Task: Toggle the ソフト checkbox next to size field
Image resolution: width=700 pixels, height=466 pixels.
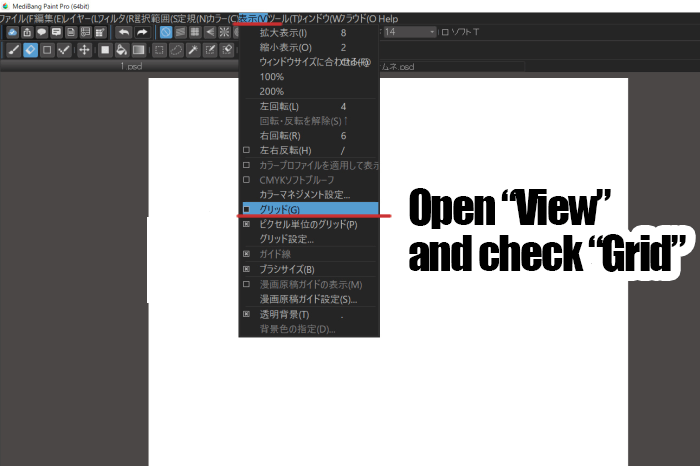Action: [x=445, y=32]
